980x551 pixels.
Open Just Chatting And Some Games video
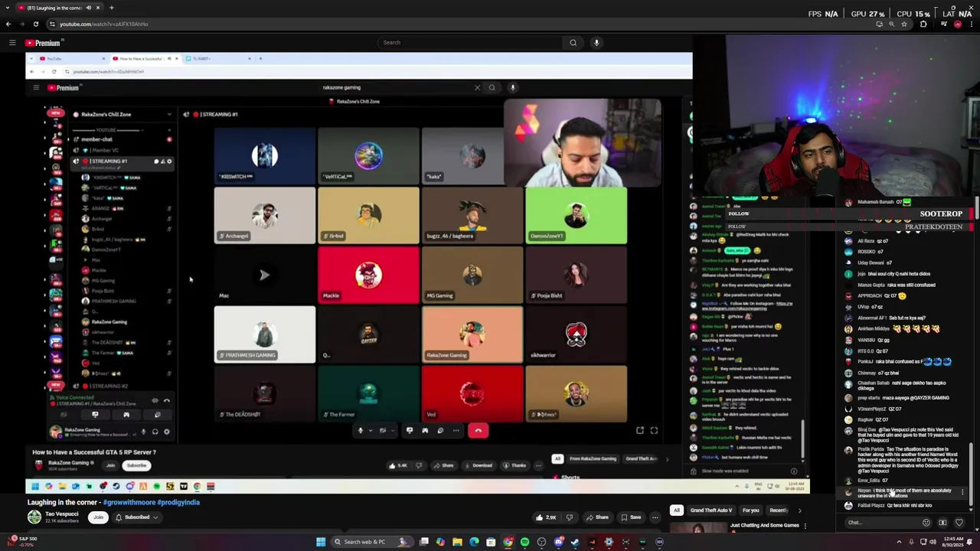[764, 526]
